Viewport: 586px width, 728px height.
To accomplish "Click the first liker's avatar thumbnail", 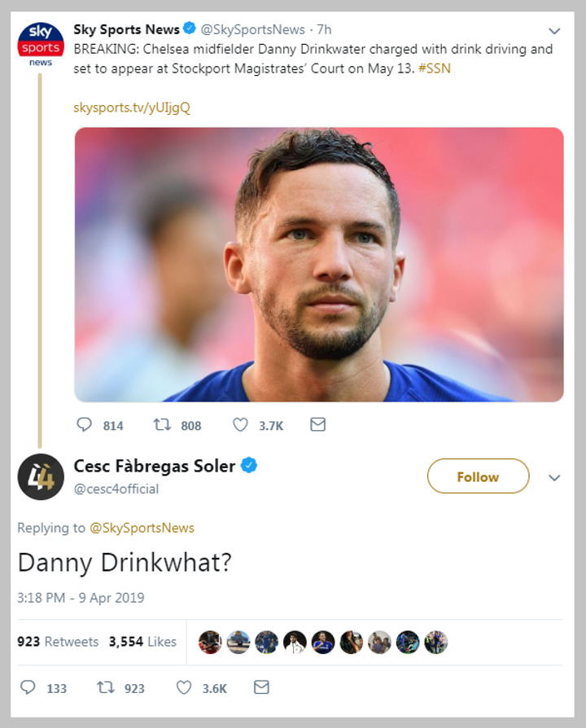I will (210, 642).
